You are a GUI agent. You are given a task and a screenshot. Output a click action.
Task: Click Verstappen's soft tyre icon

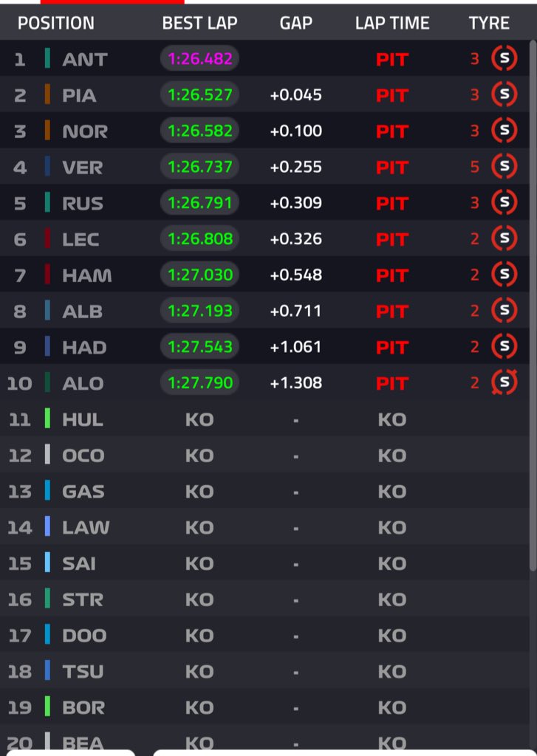(x=504, y=167)
